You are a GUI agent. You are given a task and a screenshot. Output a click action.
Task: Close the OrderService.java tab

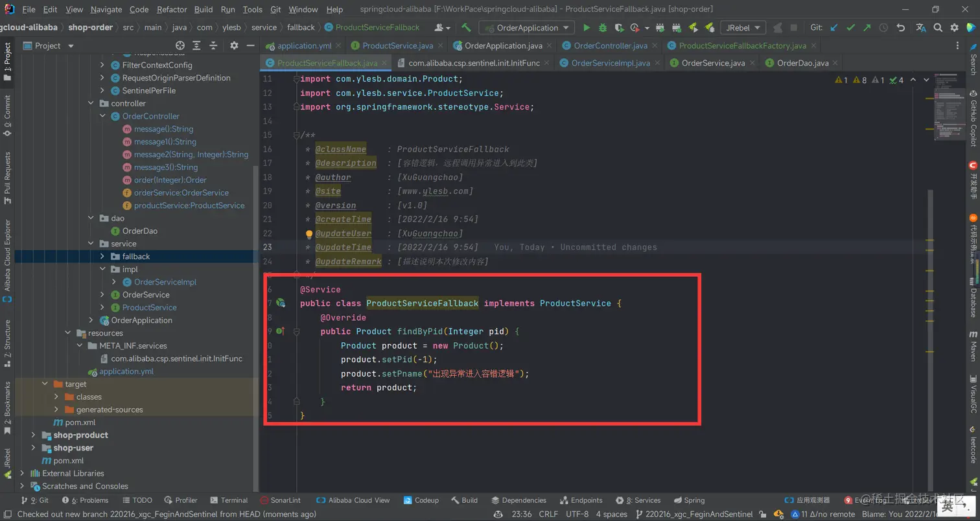point(754,63)
